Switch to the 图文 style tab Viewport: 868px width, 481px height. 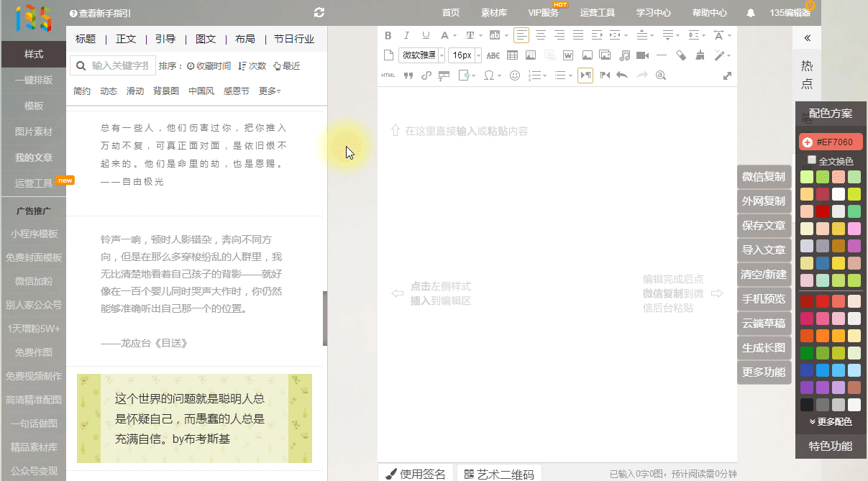(x=206, y=40)
